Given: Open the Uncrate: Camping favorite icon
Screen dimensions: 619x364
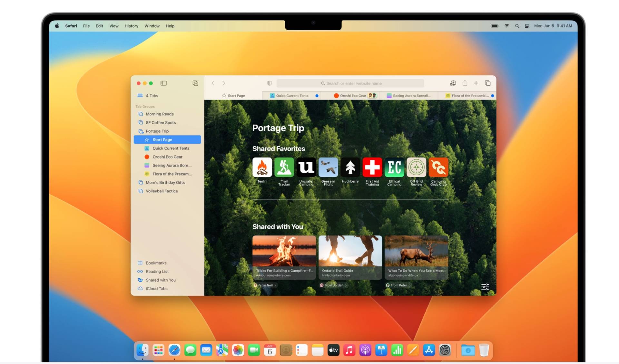Looking at the screenshot, I should point(306,167).
